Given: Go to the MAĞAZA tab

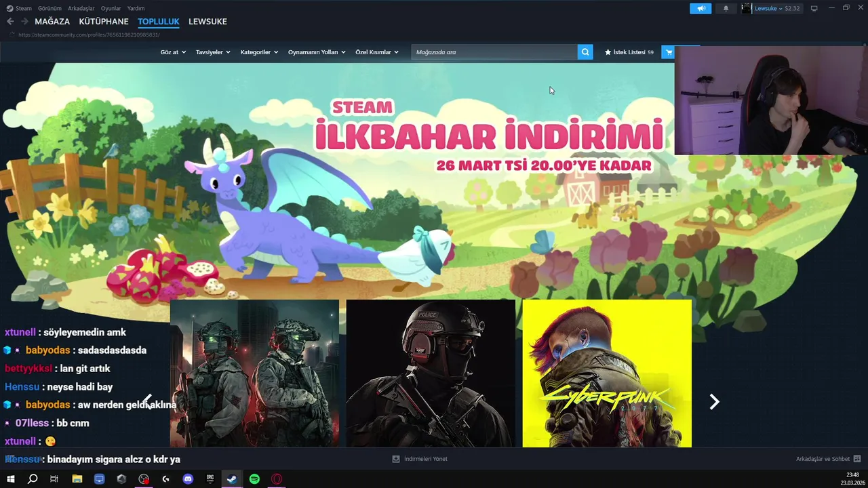Looking at the screenshot, I should point(52,22).
